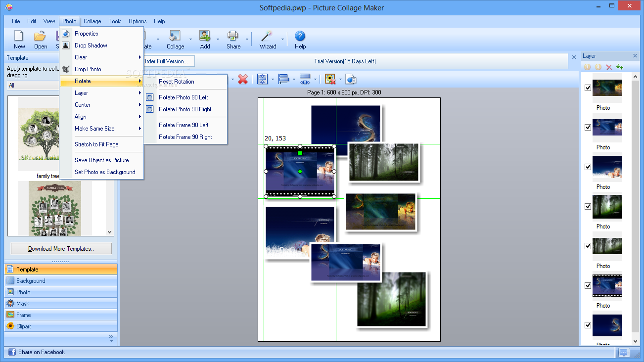644x362 pixels.
Task: Uncheck the film-strip Photo layer checkbox
Action: tap(588, 286)
